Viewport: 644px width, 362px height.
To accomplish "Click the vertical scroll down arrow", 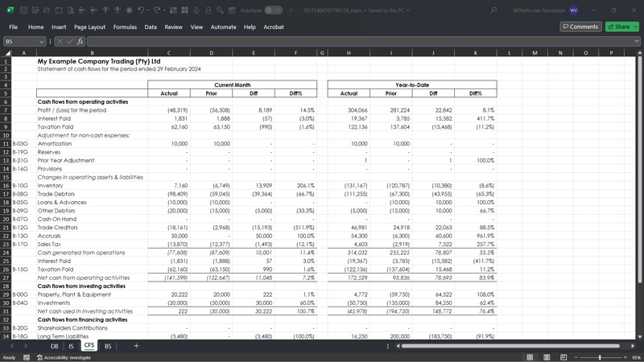I will click(x=639, y=336).
